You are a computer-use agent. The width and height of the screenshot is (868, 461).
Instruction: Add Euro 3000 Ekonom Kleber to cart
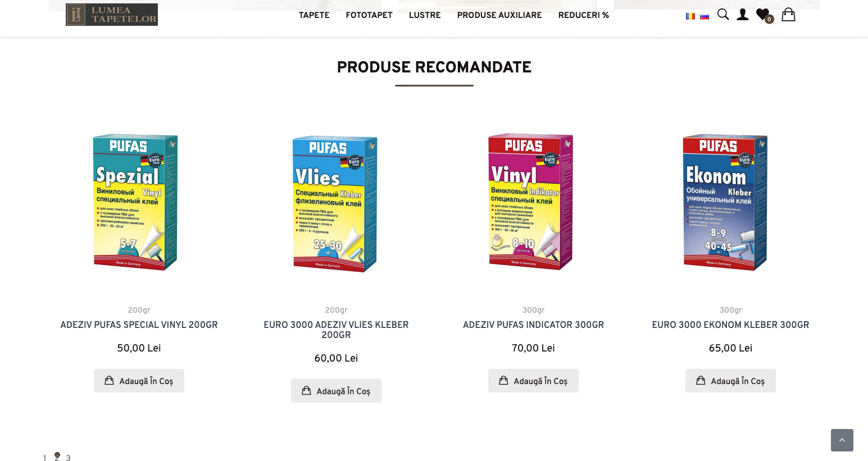point(730,381)
